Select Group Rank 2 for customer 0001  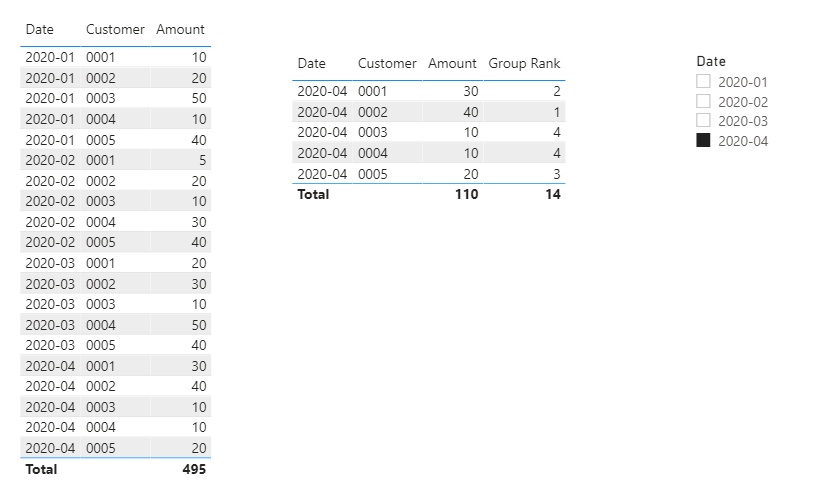point(557,91)
